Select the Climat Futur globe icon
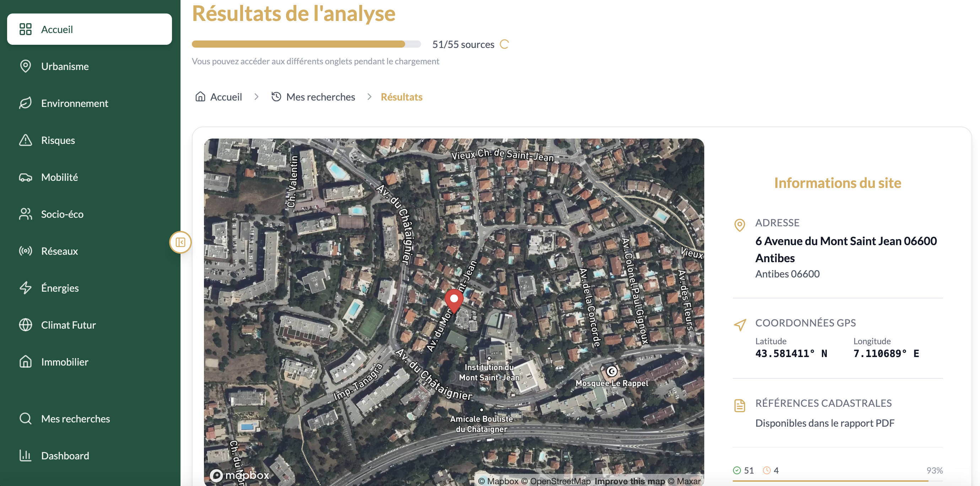The image size is (980, 486). point(25,325)
